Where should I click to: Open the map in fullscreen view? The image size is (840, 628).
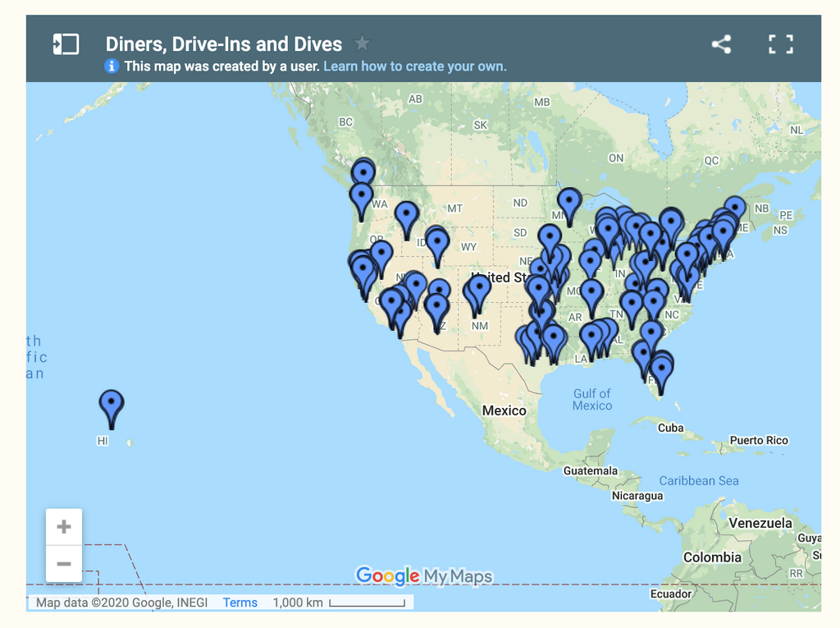(781, 44)
